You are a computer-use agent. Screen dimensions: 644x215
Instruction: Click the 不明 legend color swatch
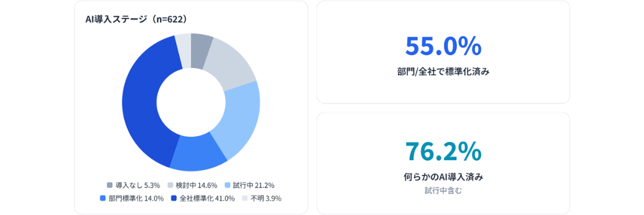[245, 198]
